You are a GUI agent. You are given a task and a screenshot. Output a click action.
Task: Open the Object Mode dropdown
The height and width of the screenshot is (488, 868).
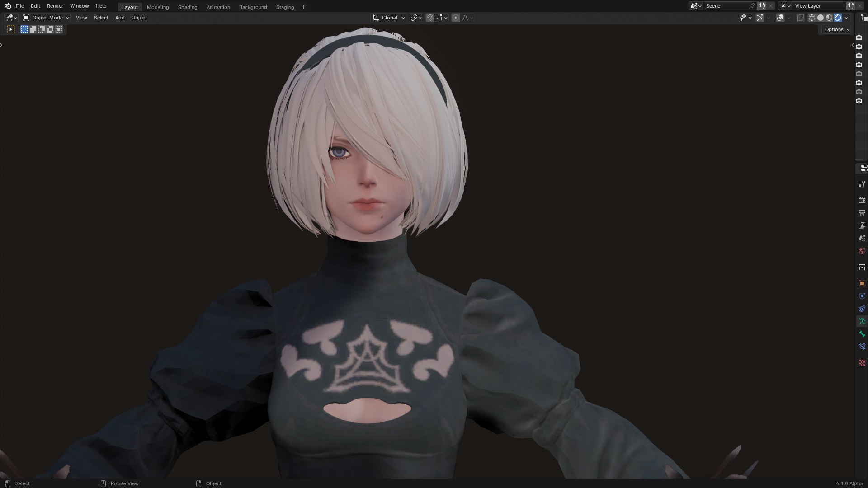[46, 18]
